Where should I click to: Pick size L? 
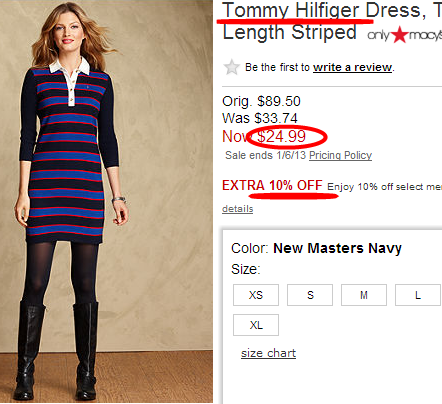click(x=418, y=295)
